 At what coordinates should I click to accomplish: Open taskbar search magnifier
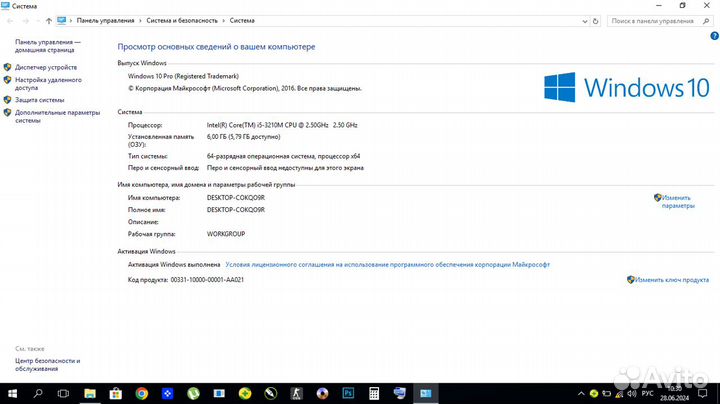38,393
